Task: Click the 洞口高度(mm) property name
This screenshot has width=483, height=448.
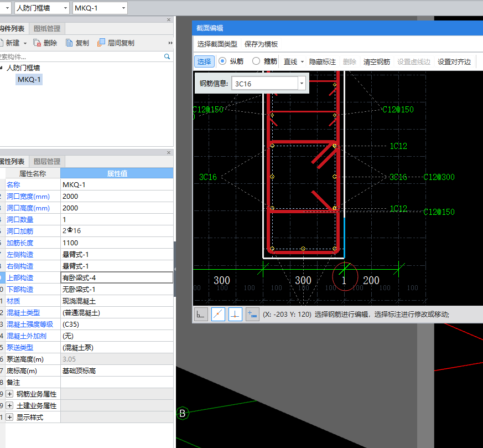Action: tap(28, 208)
